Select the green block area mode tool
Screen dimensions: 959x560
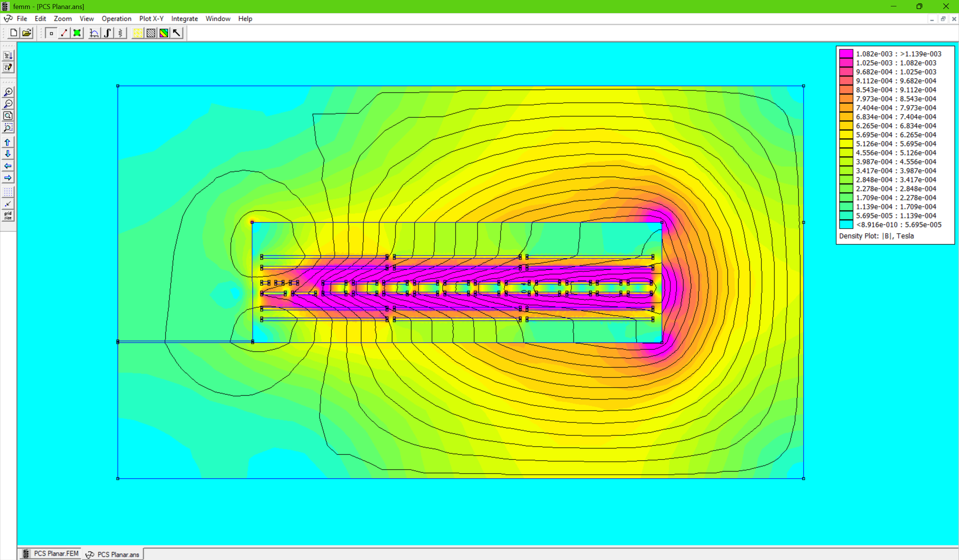click(x=77, y=33)
